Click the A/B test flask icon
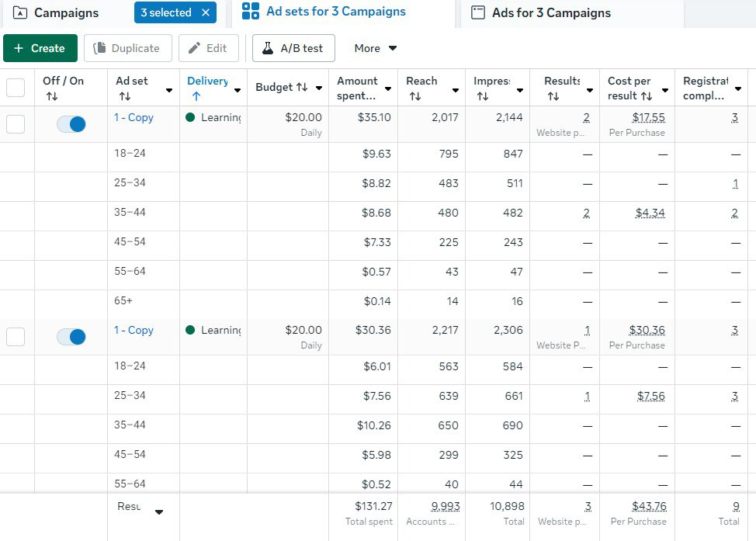 click(x=268, y=48)
